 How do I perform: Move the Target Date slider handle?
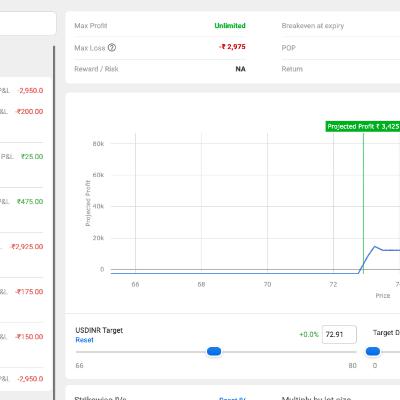373,351
